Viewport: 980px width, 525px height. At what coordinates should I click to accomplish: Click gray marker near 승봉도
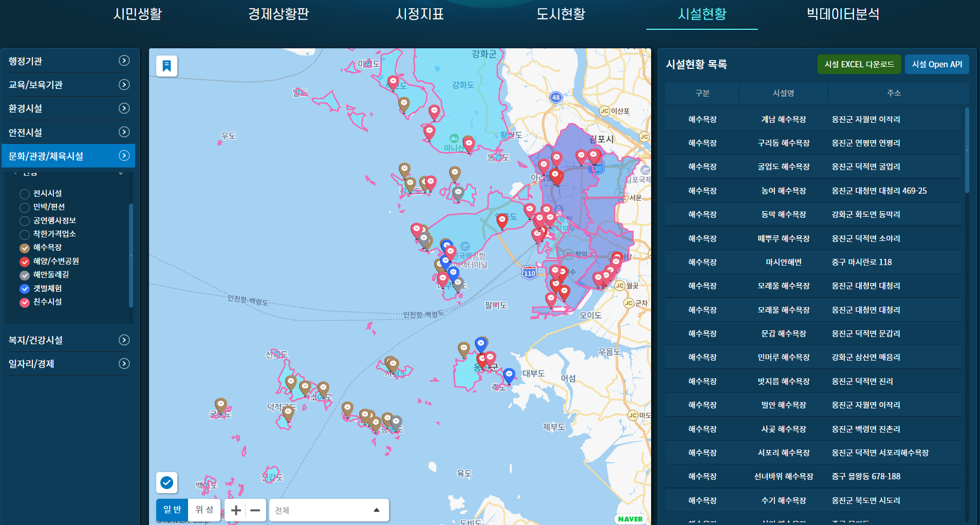pyautogui.click(x=396, y=422)
